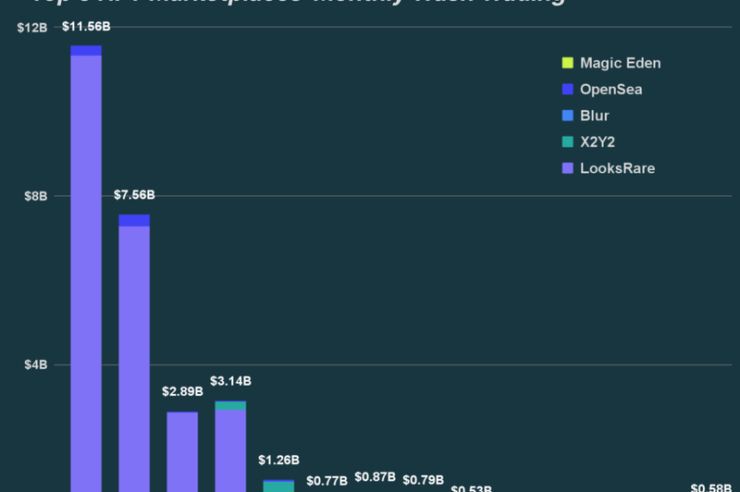This screenshot has width=740, height=492.
Task: Click the $0.79B value label
Action: (423, 480)
